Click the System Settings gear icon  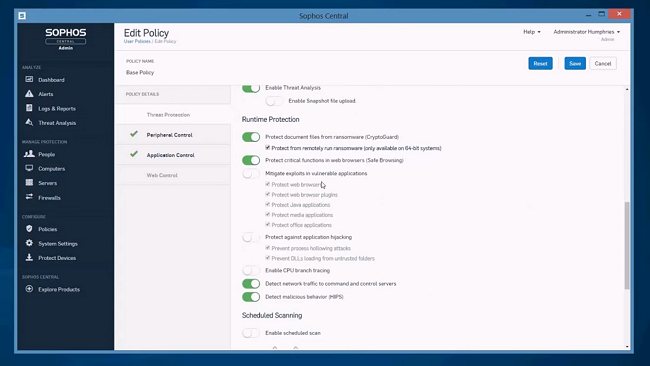click(x=29, y=243)
